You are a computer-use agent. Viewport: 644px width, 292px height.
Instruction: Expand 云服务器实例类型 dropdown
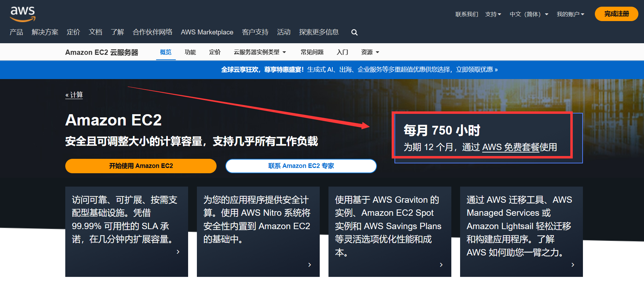[x=260, y=52]
